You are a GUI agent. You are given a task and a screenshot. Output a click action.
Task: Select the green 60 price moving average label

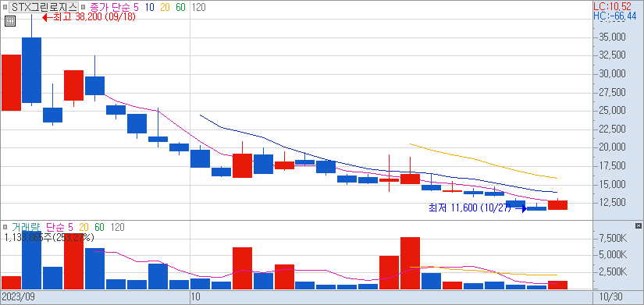coord(180,7)
